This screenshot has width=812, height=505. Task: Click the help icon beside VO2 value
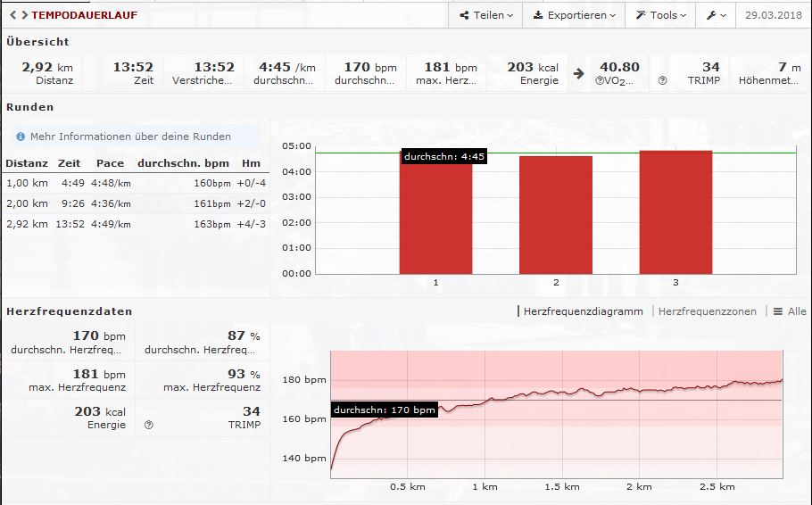[x=601, y=80]
